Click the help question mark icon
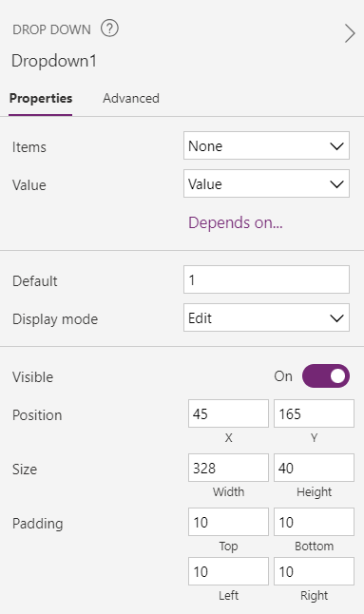364x614 pixels. [x=109, y=29]
